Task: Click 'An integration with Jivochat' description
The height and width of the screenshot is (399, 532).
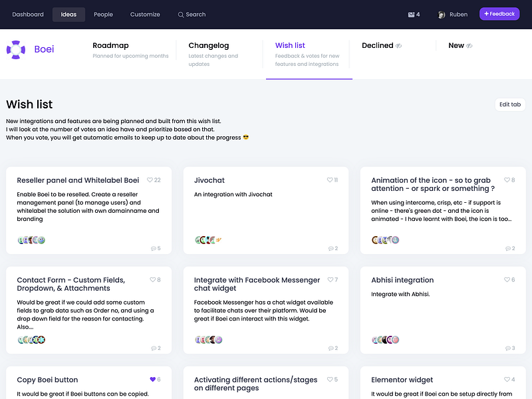Action: tap(233, 194)
